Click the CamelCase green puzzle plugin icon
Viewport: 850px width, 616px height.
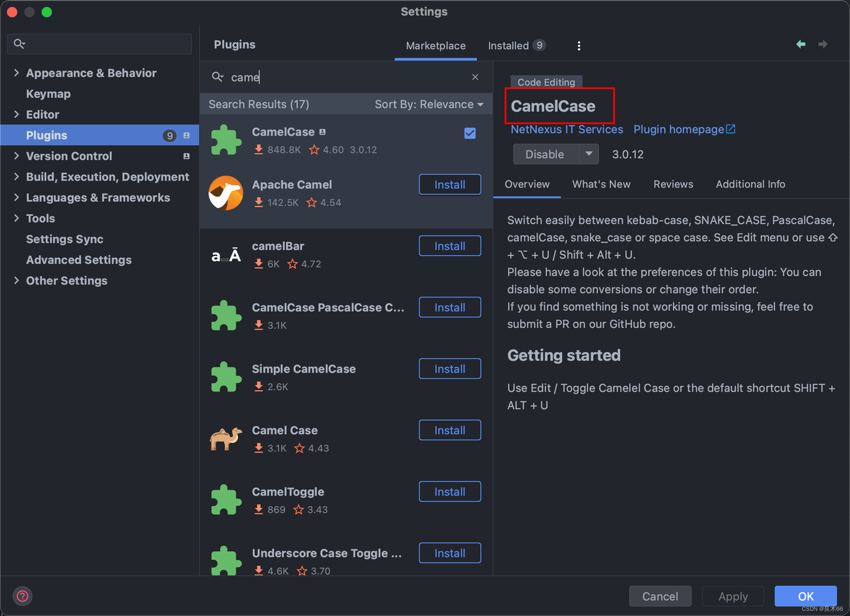226,140
